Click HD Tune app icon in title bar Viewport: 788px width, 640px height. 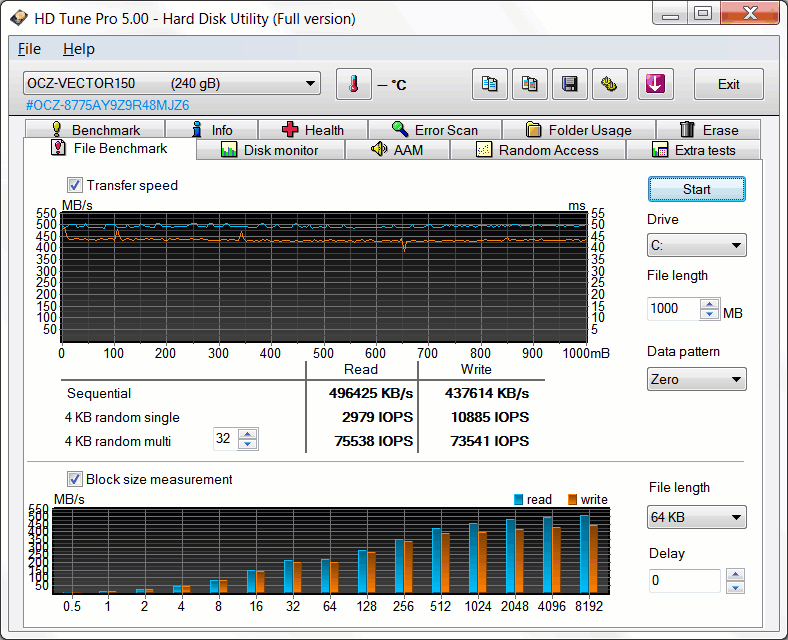coord(19,19)
